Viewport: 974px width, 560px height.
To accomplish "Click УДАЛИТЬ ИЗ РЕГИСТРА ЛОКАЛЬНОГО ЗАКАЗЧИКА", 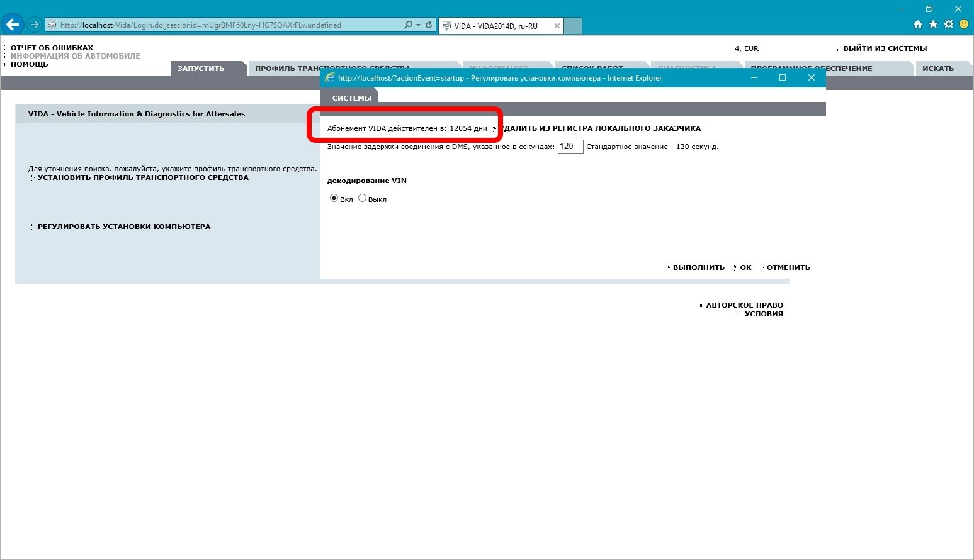I will 601,128.
